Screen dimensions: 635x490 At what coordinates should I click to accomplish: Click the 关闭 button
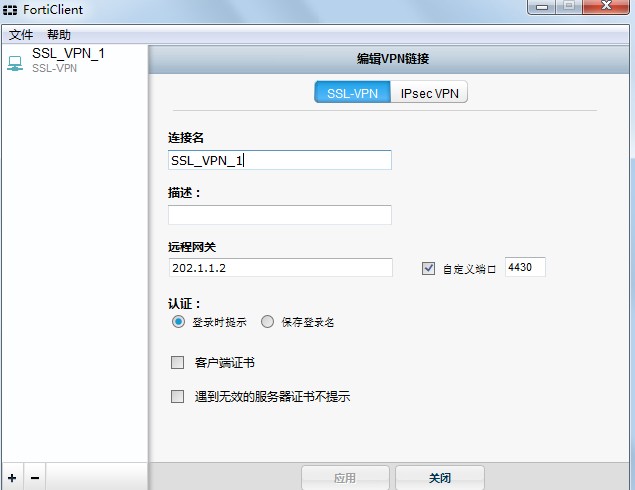pos(440,478)
